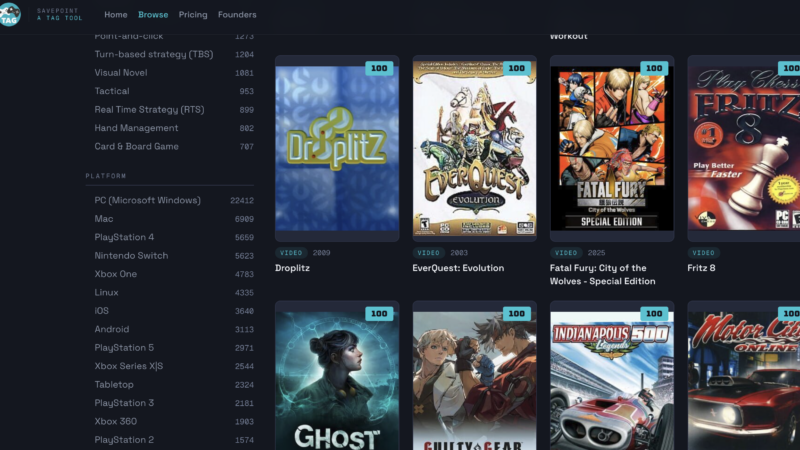The height and width of the screenshot is (450, 800).
Task: Click the 100 score badge on EverQuest
Action: point(517,68)
